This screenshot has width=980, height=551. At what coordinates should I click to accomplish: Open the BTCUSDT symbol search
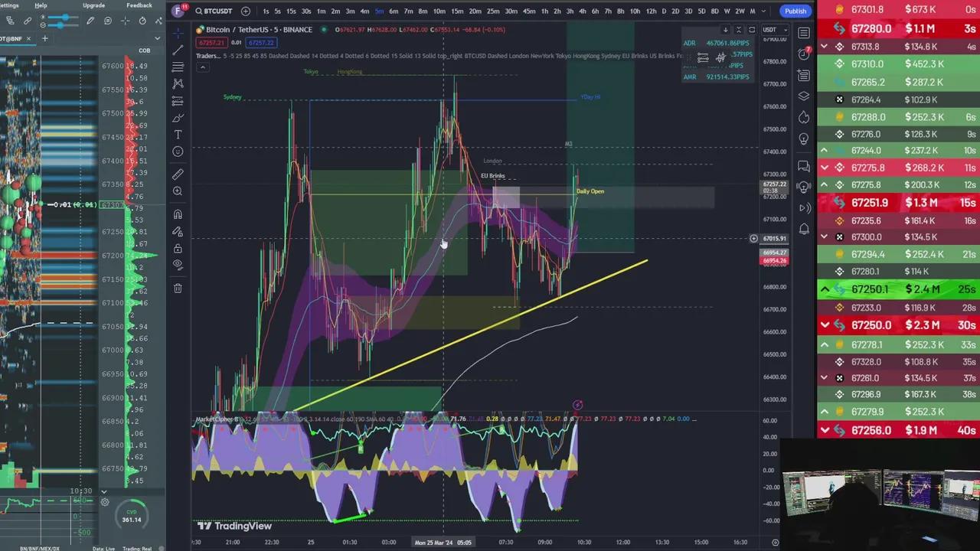click(213, 11)
